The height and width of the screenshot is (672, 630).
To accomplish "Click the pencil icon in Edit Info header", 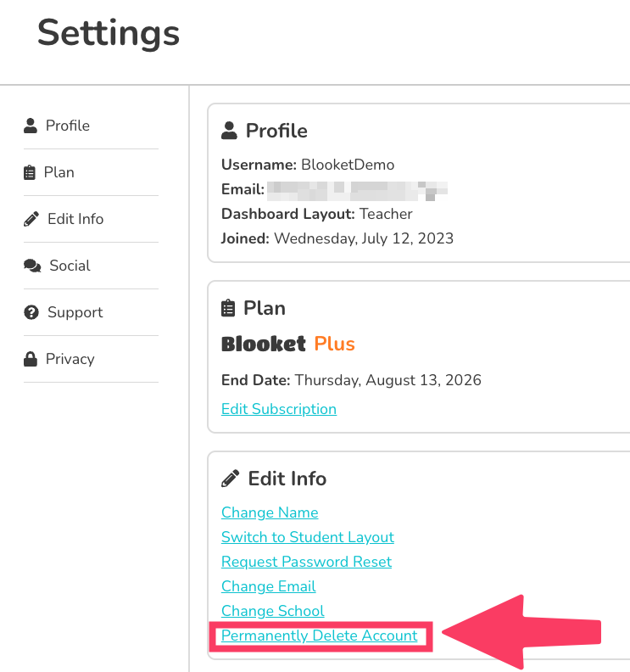I will (230, 479).
